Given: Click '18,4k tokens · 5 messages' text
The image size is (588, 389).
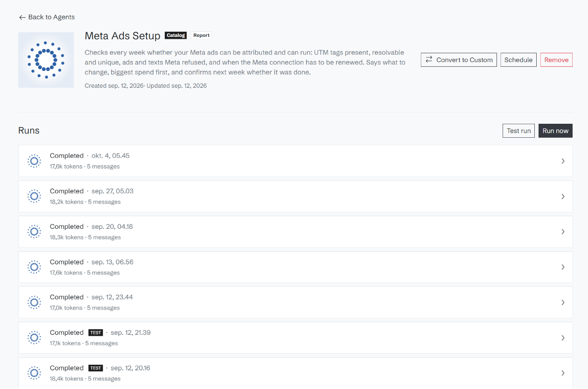Looking at the screenshot, I should pyautogui.click(x=85, y=379).
